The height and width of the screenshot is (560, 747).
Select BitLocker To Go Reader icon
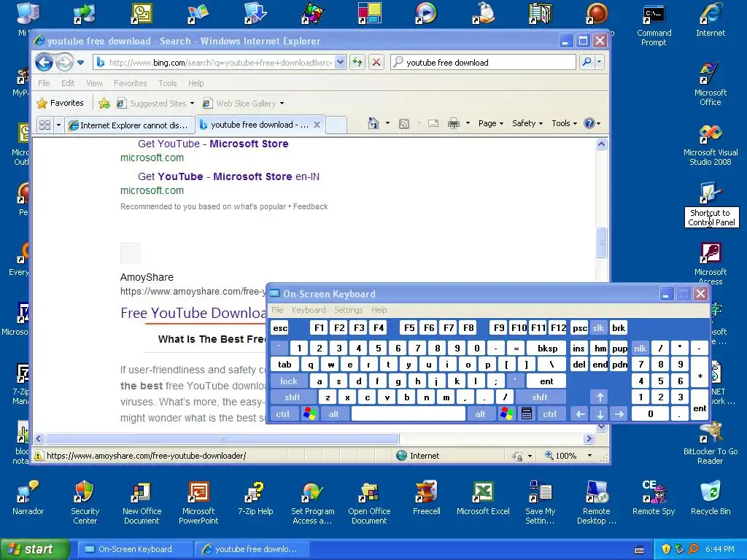711,444
